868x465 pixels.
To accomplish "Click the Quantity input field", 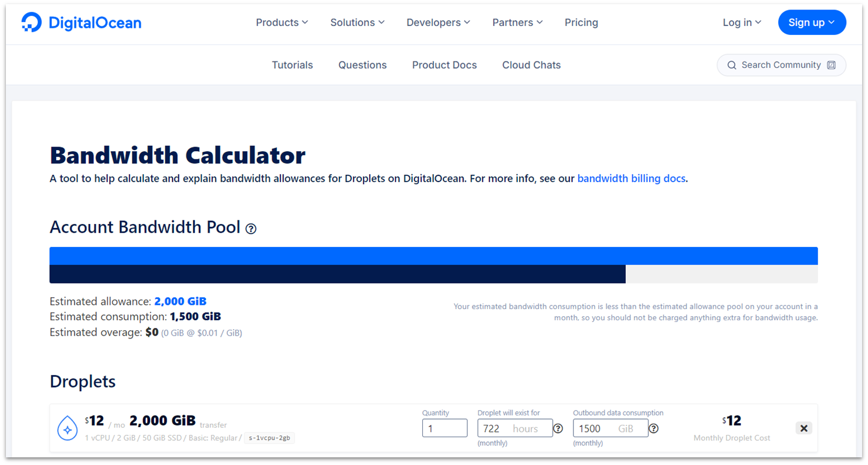I will [x=445, y=428].
